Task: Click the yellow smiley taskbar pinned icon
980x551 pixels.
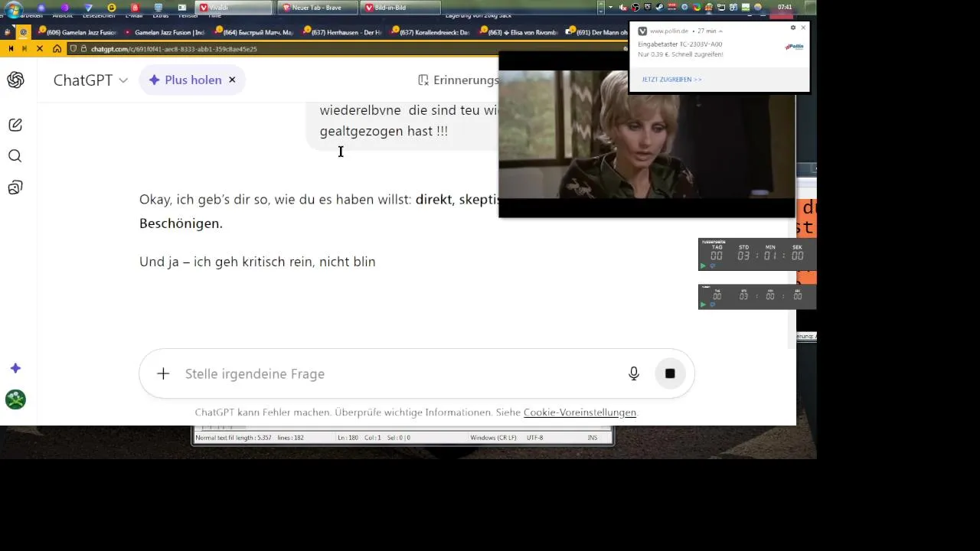Action: tap(112, 8)
